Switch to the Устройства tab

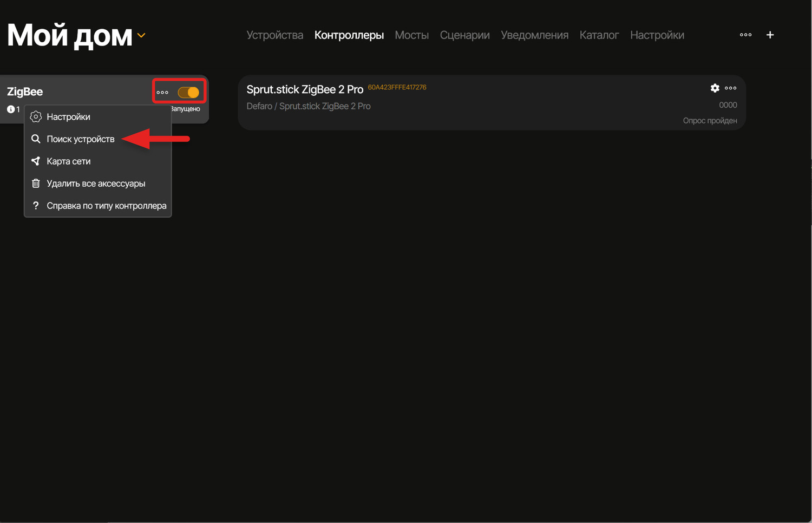tap(274, 35)
